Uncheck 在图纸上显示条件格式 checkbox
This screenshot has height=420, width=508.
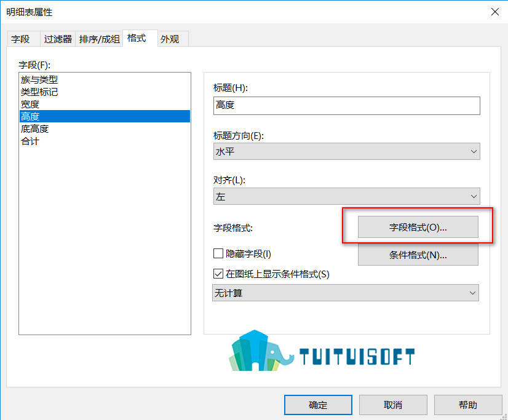[218, 274]
